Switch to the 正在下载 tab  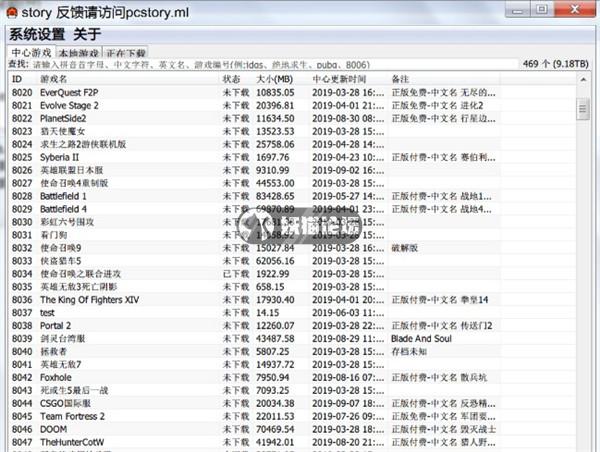click(126, 52)
